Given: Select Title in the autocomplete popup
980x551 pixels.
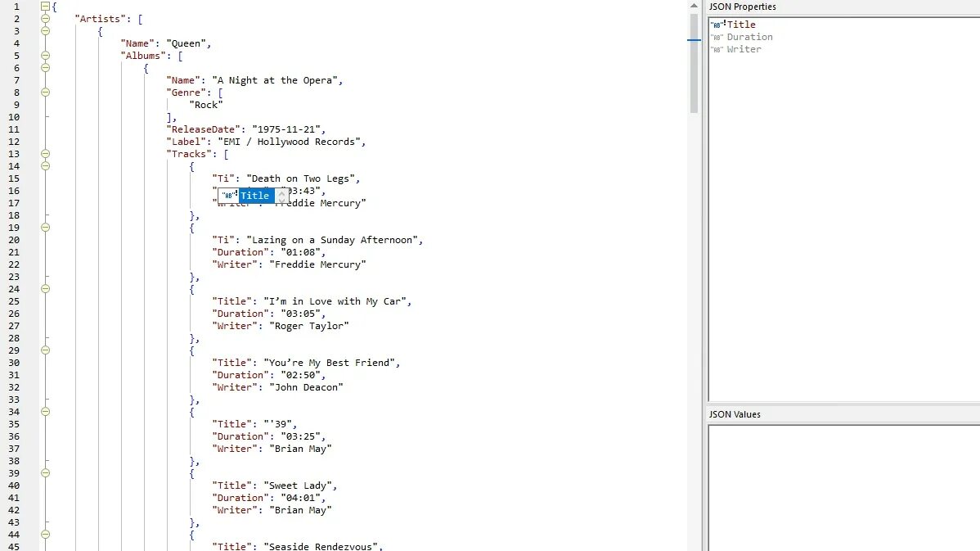Looking at the screenshot, I should pyautogui.click(x=255, y=196).
